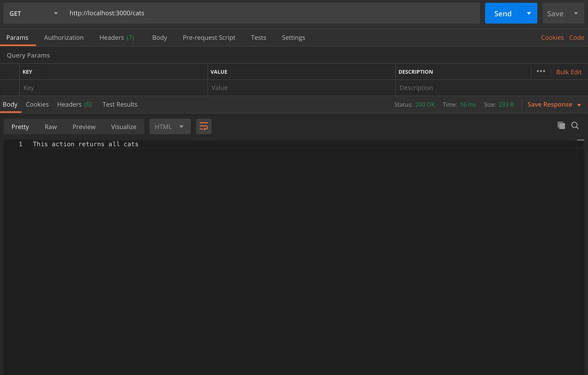Open the Code snippet link
Image resolution: width=588 pixels, height=375 pixels.
pyautogui.click(x=577, y=38)
